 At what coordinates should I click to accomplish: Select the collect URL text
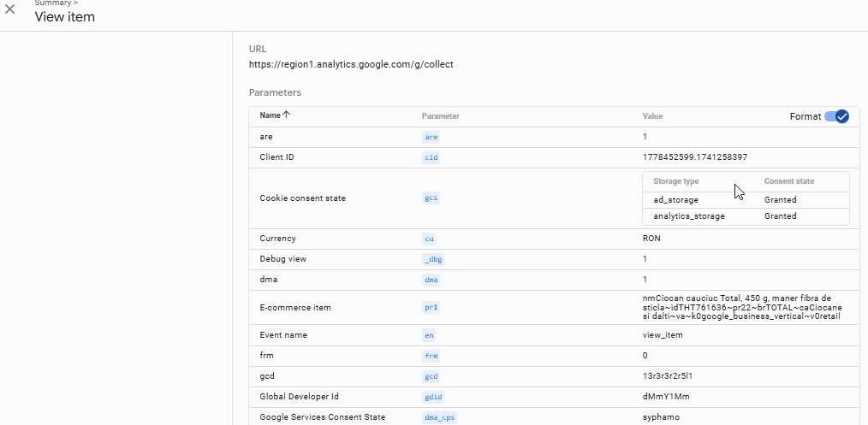click(x=351, y=65)
